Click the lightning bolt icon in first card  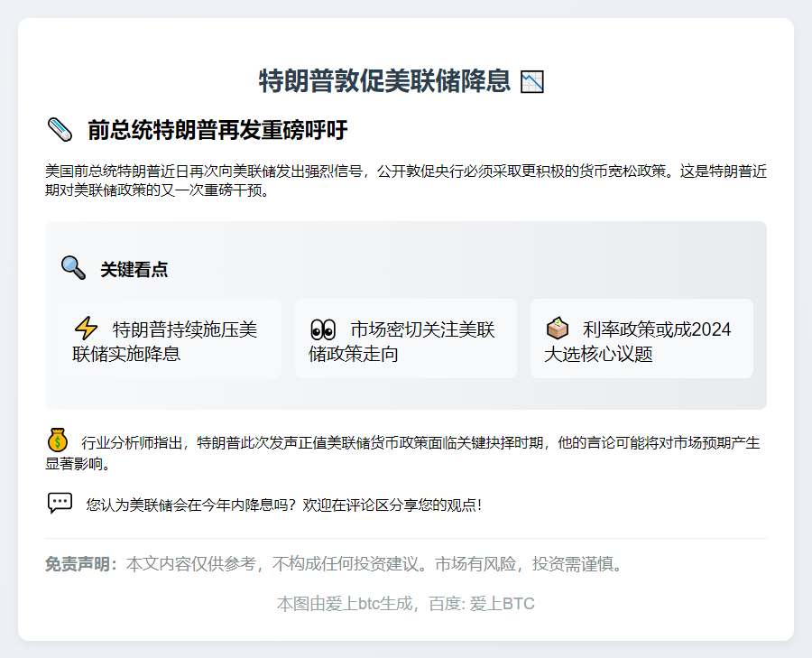pos(86,329)
